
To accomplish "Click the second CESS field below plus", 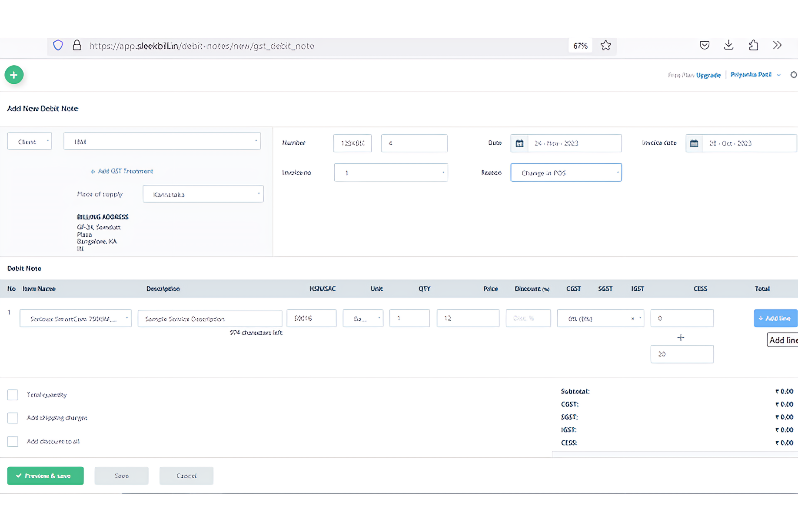I will 682,354.
